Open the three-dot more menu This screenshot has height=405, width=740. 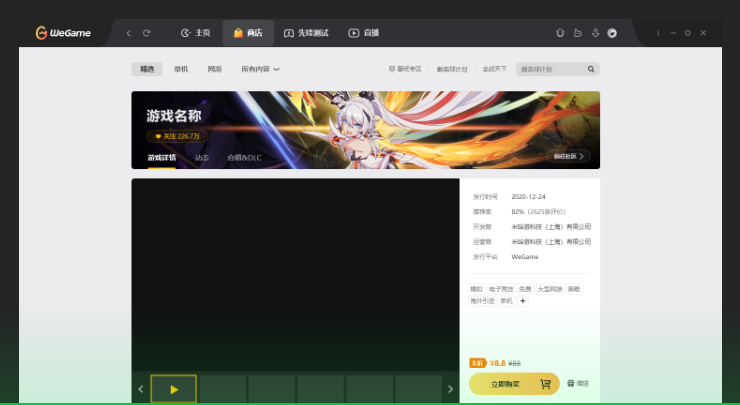(x=658, y=33)
